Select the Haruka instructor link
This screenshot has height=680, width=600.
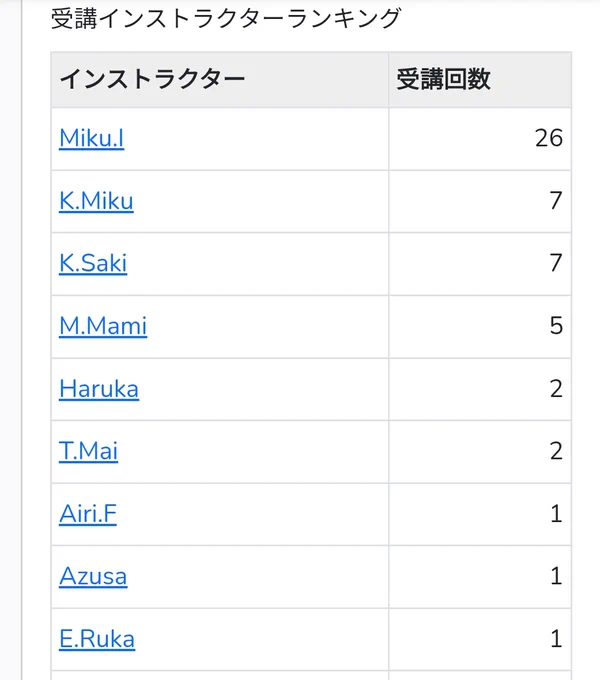(99, 389)
